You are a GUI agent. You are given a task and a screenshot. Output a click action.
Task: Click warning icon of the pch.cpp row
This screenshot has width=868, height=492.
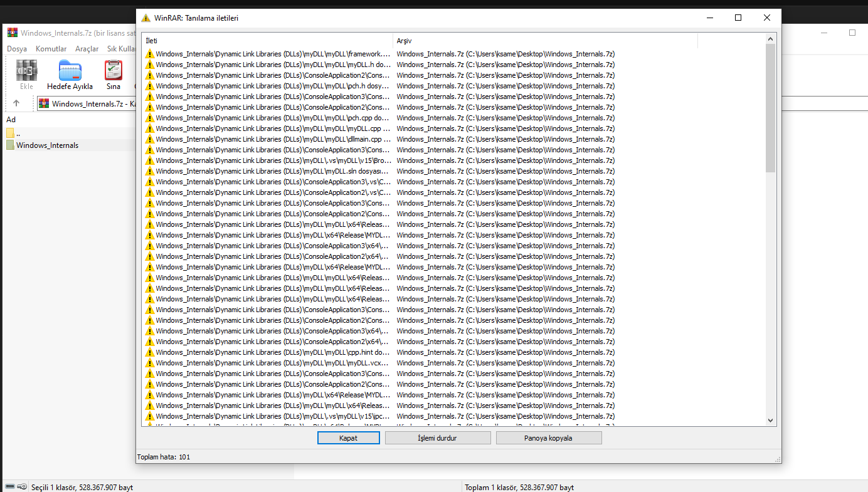tap(149, 118)
